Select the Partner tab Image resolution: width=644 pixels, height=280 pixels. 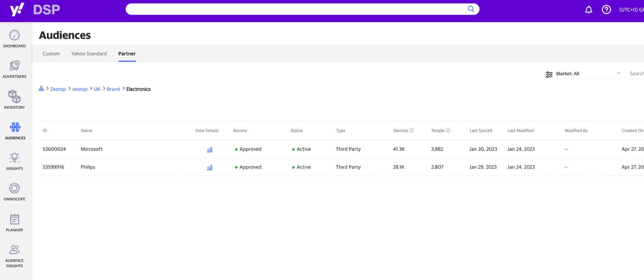(x=127, y=54)
